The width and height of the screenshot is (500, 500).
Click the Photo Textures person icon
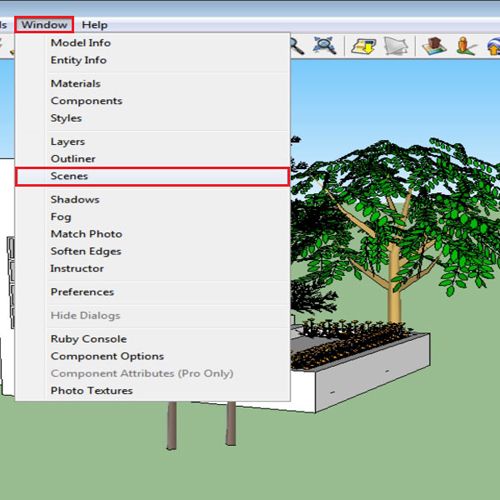[x=465, y=46]
